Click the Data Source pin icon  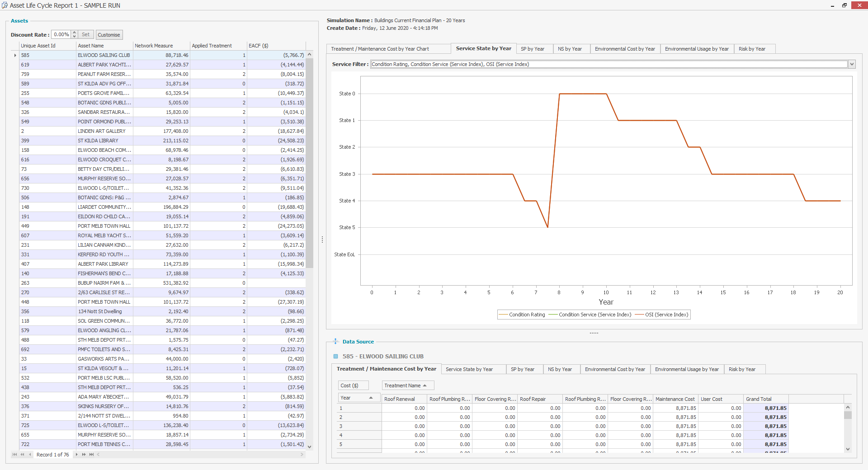point(335,342)
